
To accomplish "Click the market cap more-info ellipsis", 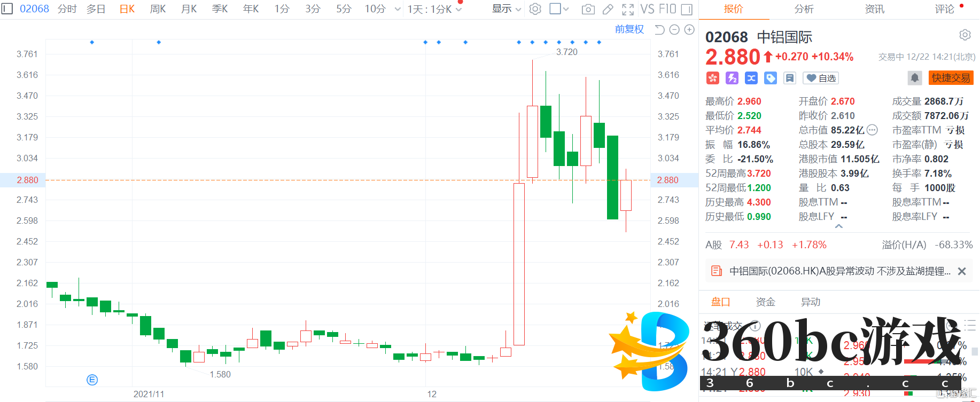I will pyautogui.click(x=872, y=130).
